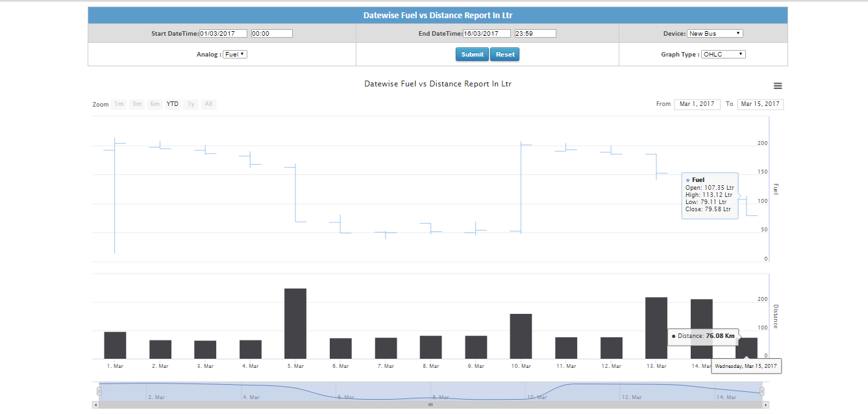Click the navigator scrollbar right arrow

coord(766,404)
